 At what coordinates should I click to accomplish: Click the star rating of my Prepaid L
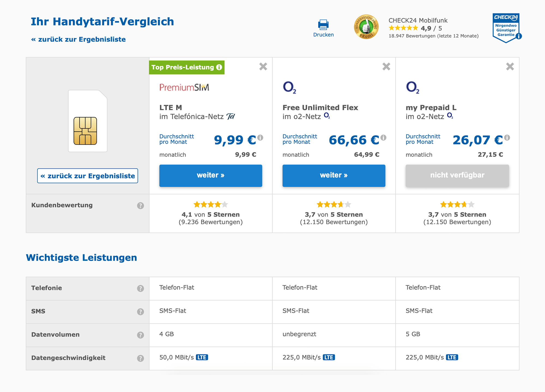[457, 204]
